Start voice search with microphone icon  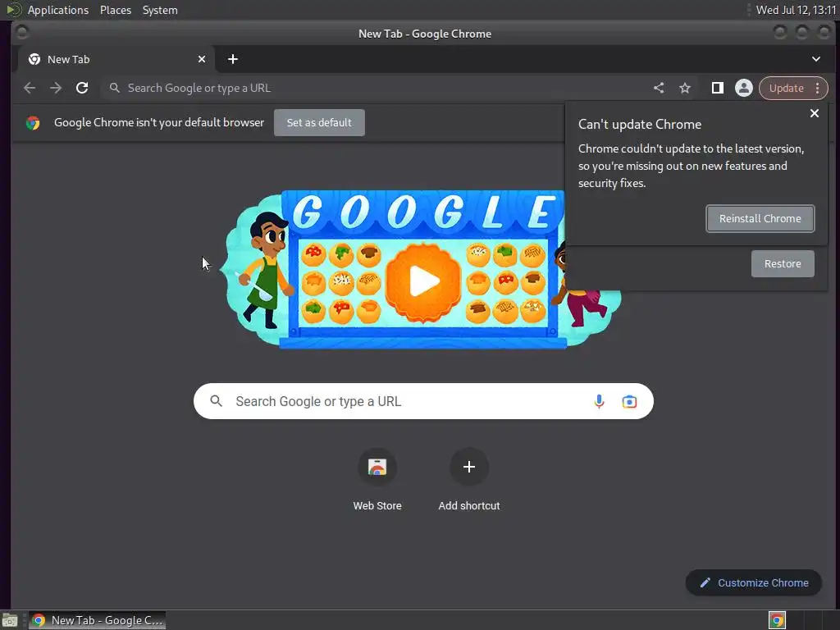tap(599, 401)
